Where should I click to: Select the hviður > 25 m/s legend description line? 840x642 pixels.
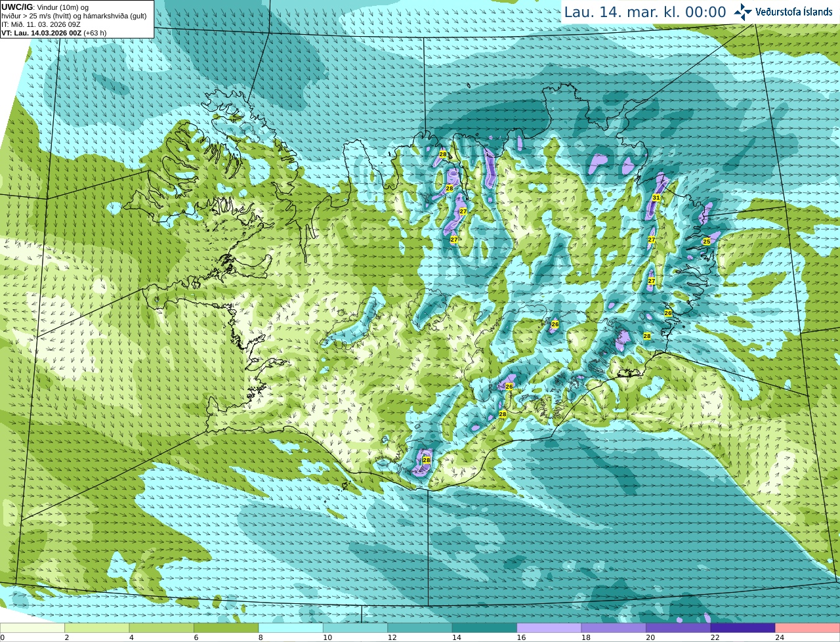click(x=73, y=16)
